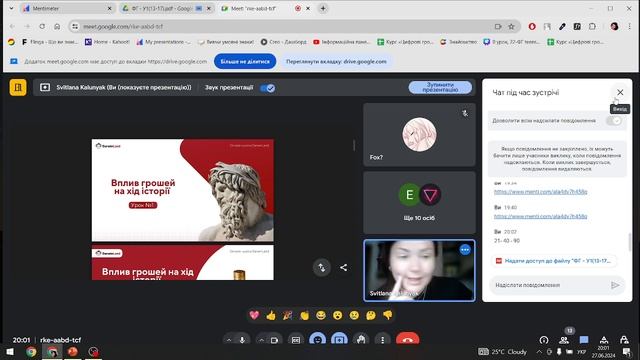Viewport: 640px width, 360px height.
Task: Send a thumbs down reaction
Action: click(387, 315)
